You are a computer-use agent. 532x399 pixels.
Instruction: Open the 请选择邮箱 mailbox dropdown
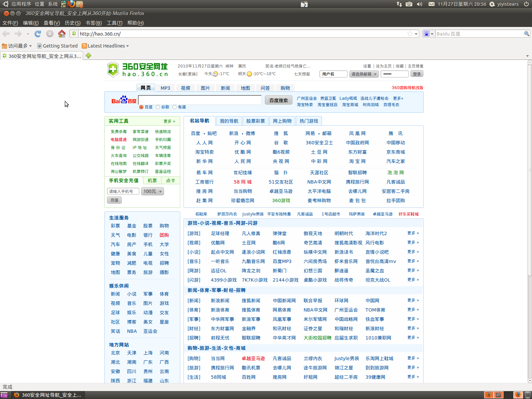(364, 74)
